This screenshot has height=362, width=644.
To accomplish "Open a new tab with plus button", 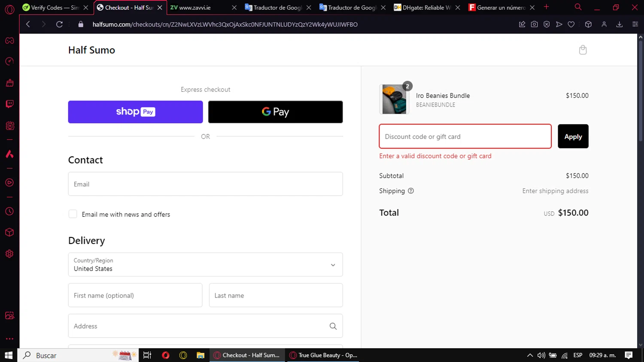I will (x=546, y=7).
